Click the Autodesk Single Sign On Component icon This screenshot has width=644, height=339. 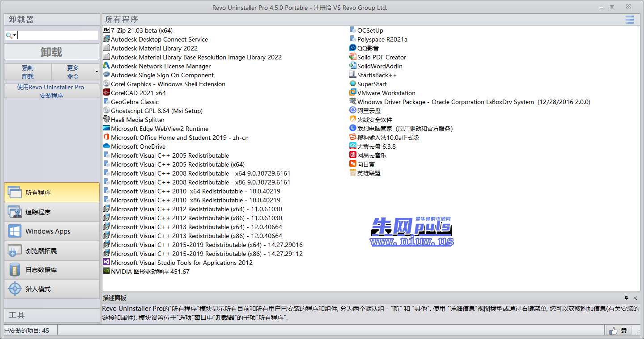pyautogui.click(x=106, y=75)
